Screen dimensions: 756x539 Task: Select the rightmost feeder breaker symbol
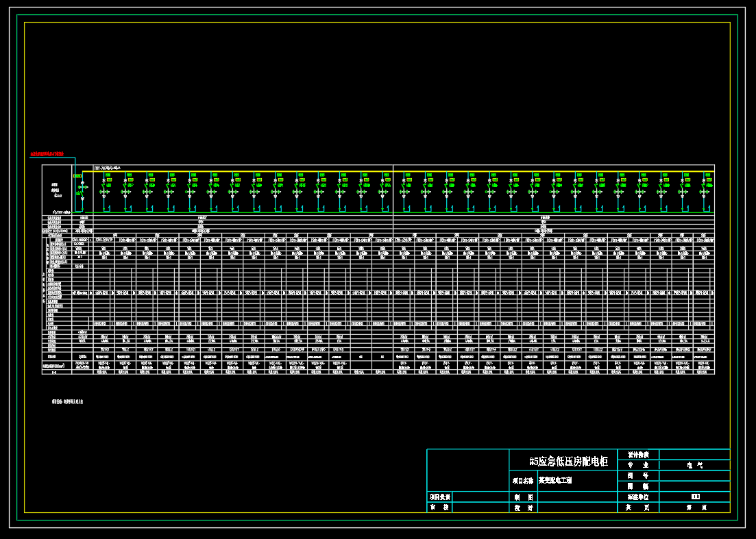[x=703, y=186]
